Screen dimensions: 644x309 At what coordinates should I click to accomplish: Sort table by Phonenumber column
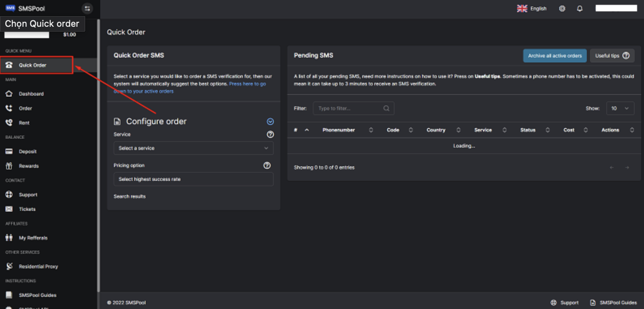pos(339,130)
